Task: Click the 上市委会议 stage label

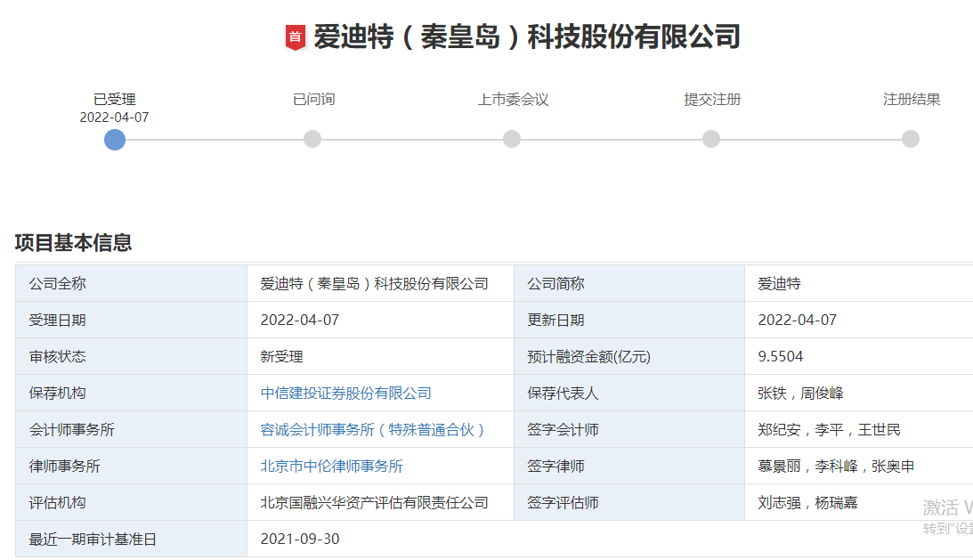Action: coord(513,100)
